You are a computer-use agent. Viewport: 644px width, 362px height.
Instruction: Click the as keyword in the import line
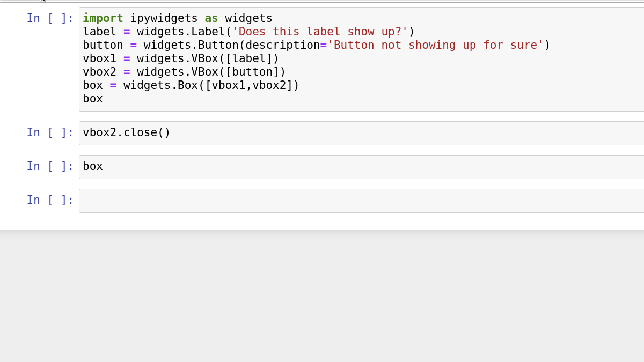(211, 18)
